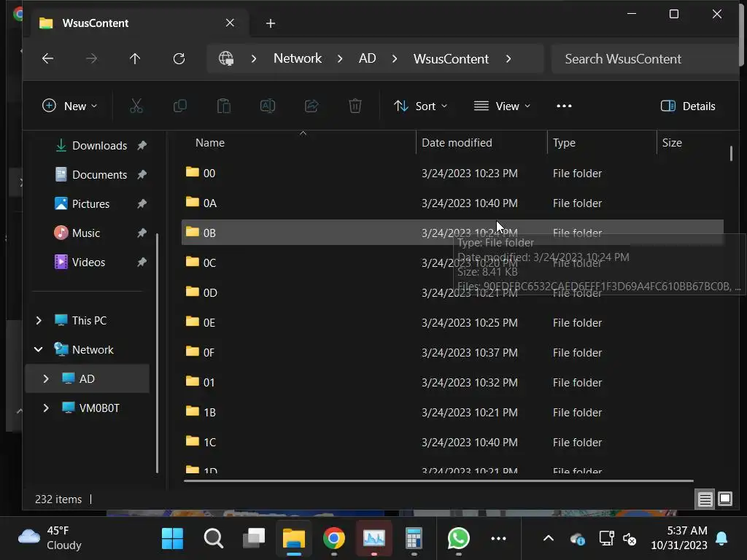This screenshot has height=560, width=747.
Task: Open taskbar Search
Action: pos(214,539)
